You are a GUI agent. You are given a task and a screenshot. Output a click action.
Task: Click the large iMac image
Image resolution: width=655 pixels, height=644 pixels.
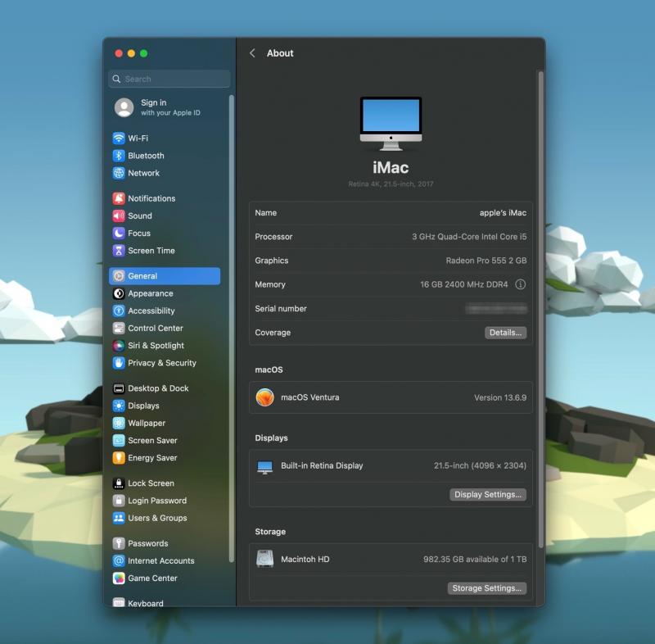[391, 123]
